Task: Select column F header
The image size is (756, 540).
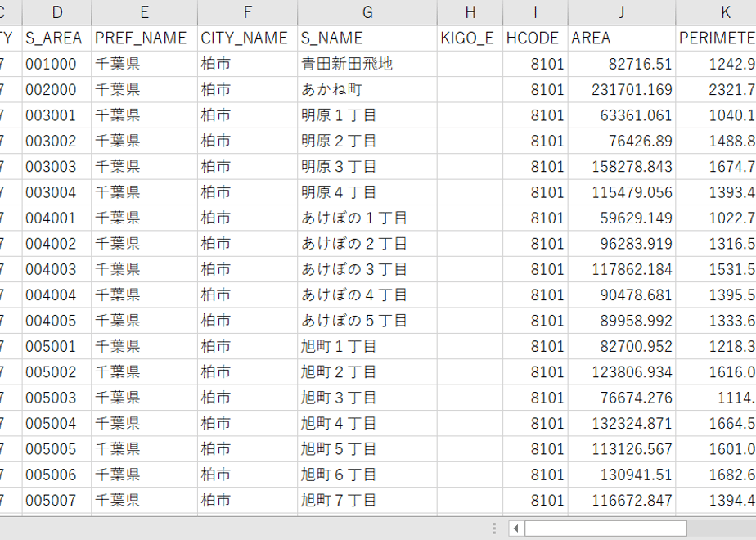Action: (247, 12)
